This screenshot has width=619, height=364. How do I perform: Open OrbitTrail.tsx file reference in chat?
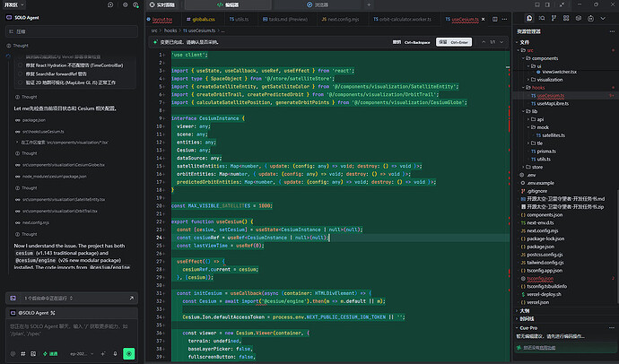click(60, 211)
